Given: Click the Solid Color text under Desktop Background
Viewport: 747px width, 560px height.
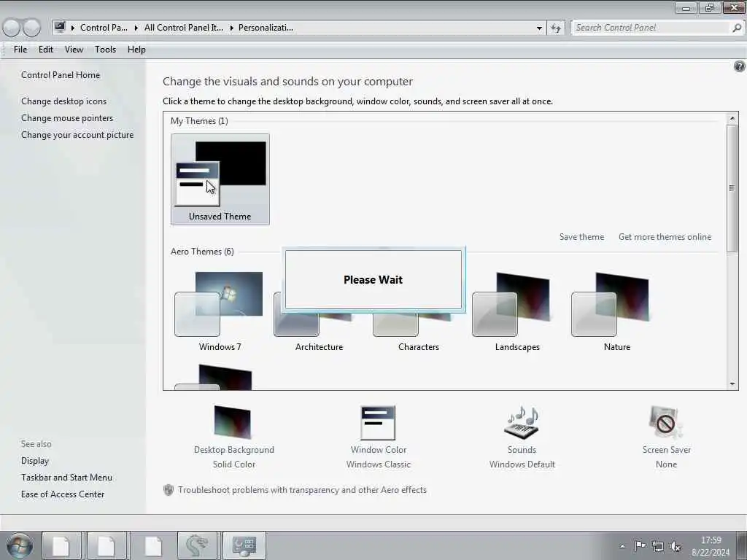Looking at the screenshot, I should click(234, 464).
